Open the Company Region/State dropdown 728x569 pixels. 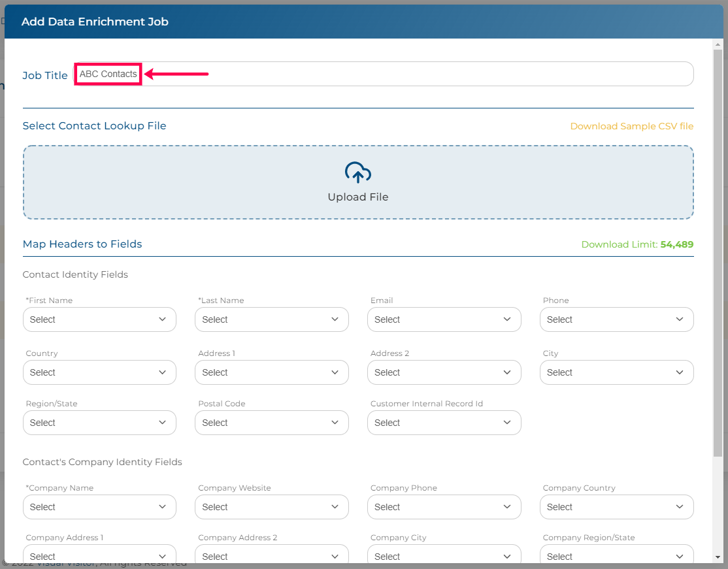point(616,554)
